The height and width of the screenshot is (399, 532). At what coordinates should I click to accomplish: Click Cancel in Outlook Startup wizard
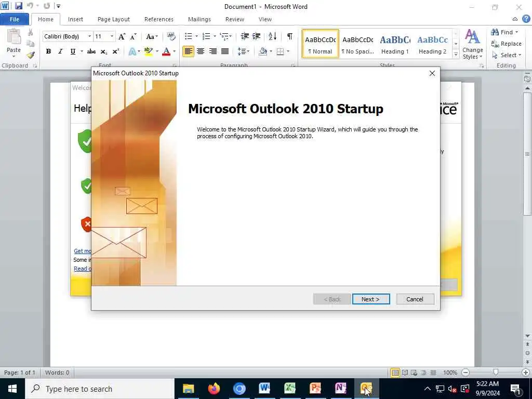[x=415, y=299]
